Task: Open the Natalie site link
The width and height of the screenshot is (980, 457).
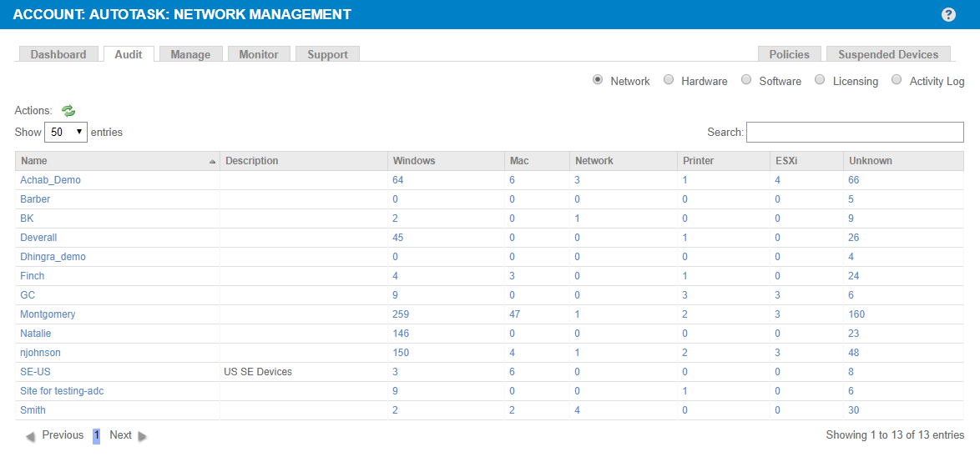Action: point(36,334)
